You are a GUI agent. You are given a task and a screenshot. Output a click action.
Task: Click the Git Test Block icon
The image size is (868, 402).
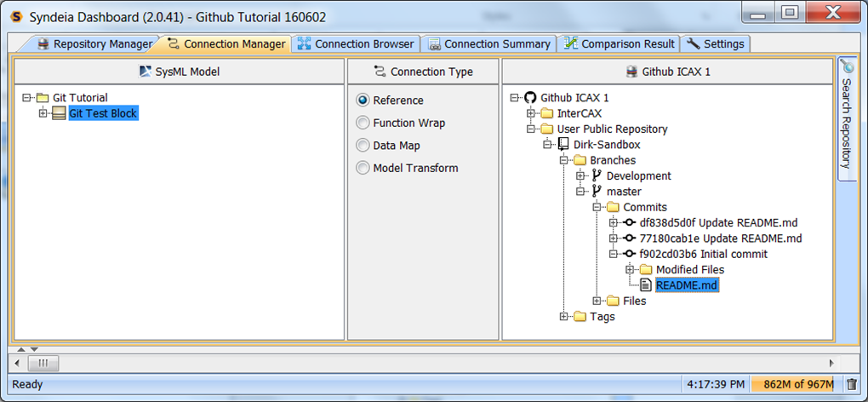tap(59, 113)
